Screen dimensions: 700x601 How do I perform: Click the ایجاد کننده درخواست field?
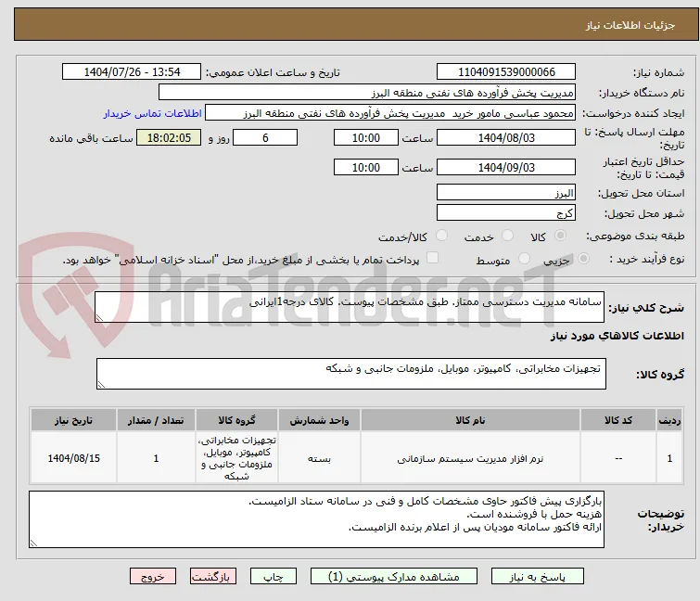point(390,113)
